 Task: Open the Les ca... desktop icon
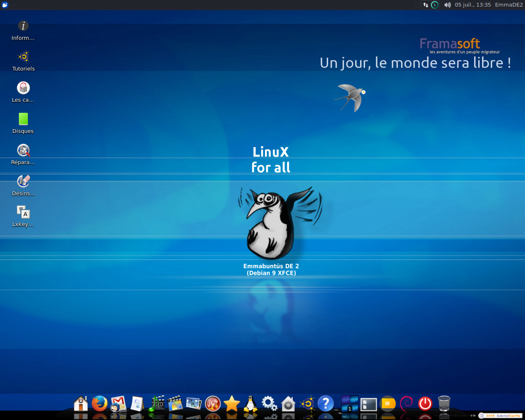click(x=23, y=92)
